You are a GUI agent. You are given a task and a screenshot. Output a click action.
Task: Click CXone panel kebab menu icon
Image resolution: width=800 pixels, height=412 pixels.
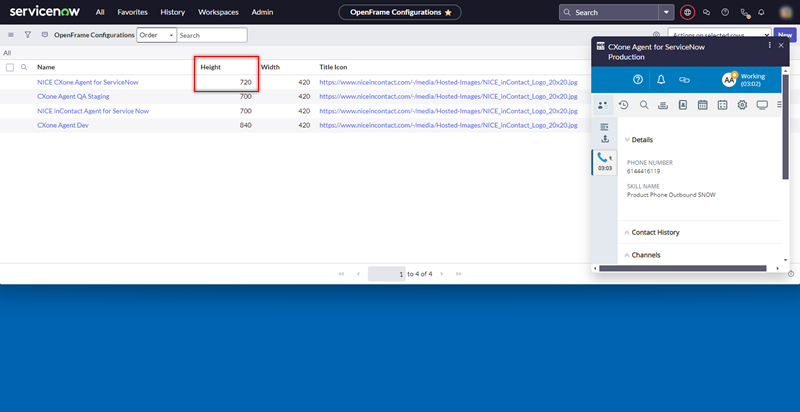770,45
